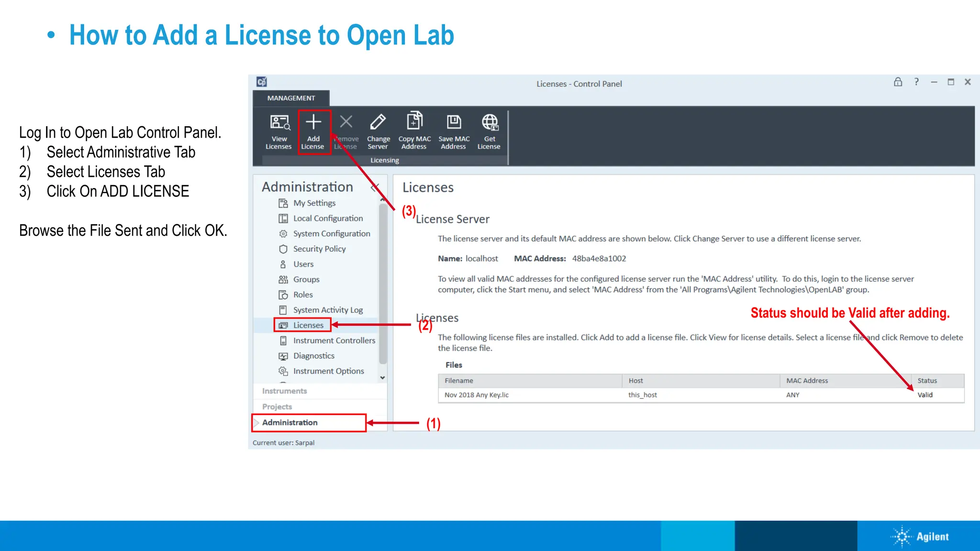Screen dimensions: 980x551
Task: Expand the Administration section at bottom
Action: (290, 423)
